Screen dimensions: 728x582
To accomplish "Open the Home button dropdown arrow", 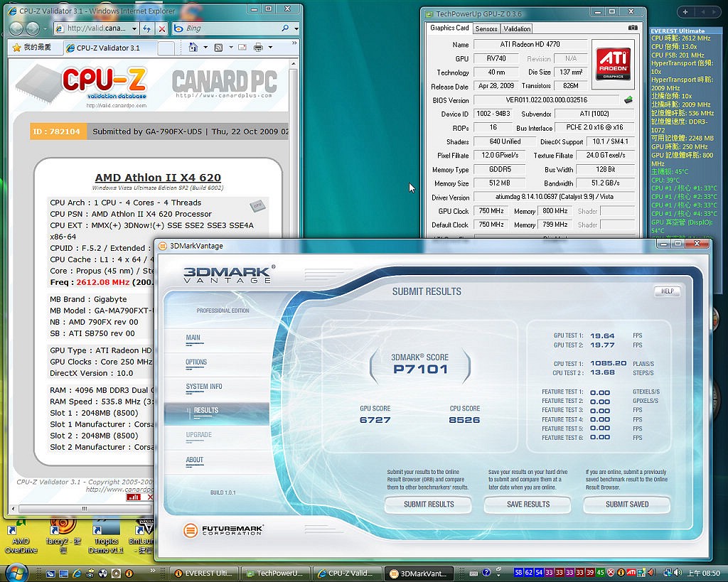I will 205,48.
